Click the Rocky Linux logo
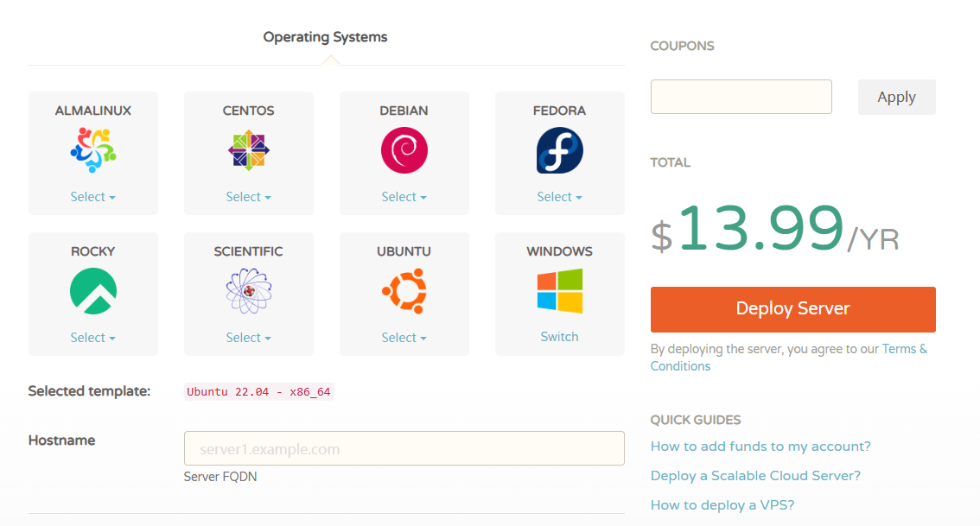 click(x=93, y=291)
